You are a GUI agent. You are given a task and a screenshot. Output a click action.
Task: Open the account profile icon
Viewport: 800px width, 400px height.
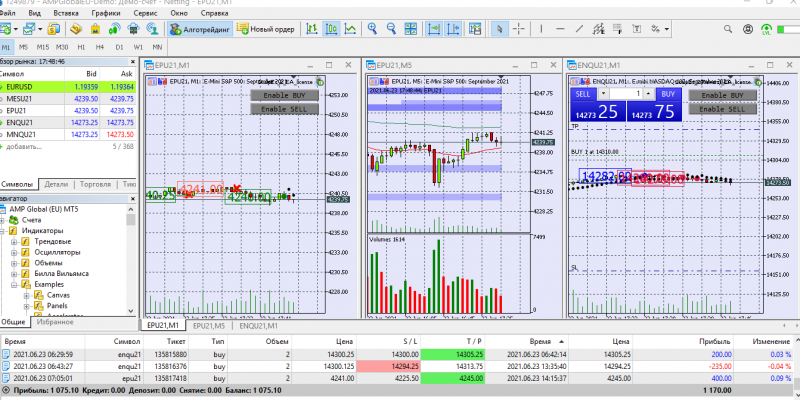[748, 29]
